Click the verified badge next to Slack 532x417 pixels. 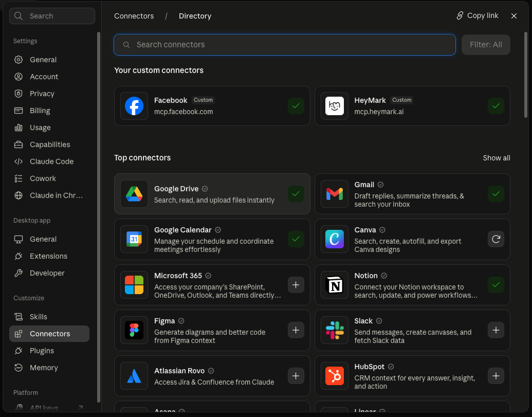click(379, 321)
